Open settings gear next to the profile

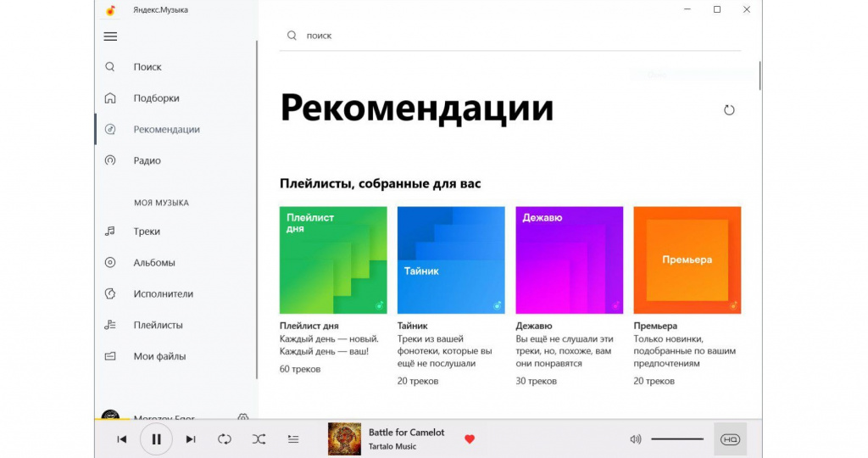click(243, 418)
